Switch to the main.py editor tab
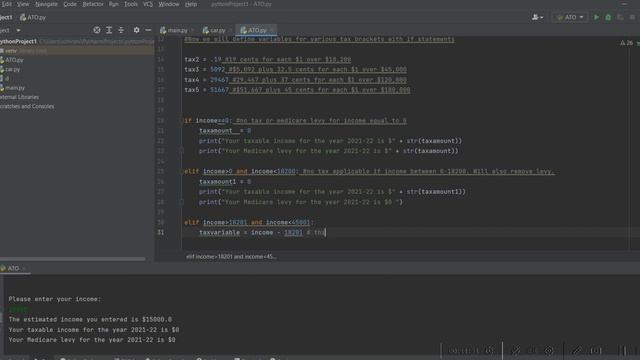This screenshot has width=640, height=360. tap(174, 30)
